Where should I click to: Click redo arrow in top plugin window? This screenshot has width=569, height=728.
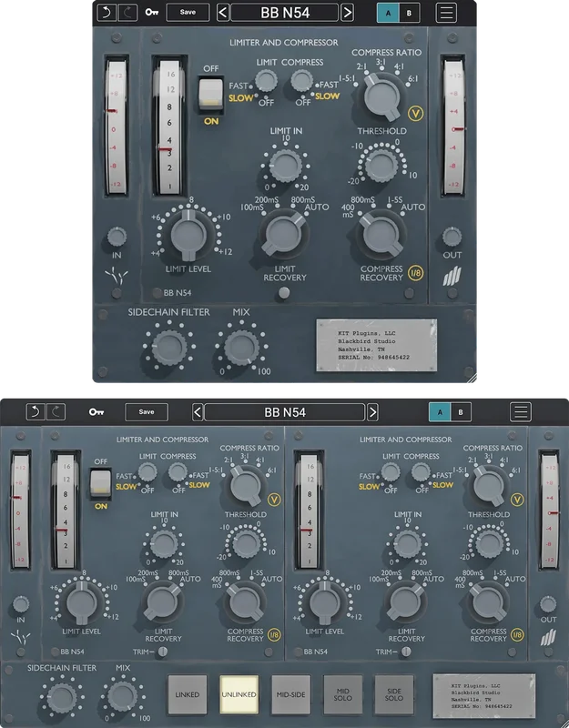[x=127, y=13]
